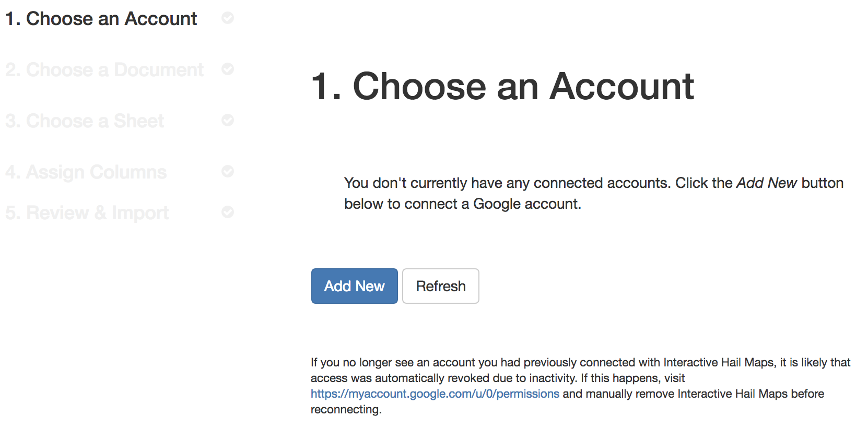Open the myaccount.google.com permissions link
Image resolution: width=868 pixels, height=428 pixels.
pyautogui.click(x=435, y=394)
